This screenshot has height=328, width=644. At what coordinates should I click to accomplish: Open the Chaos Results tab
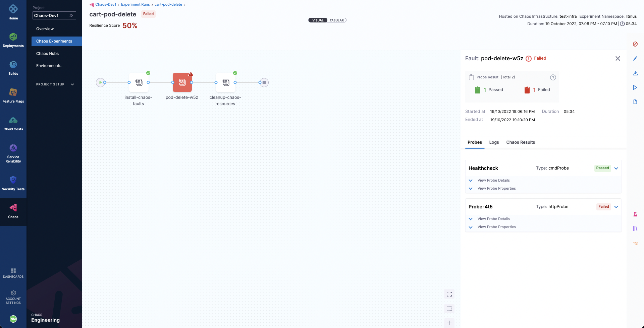tap(520, 142)
